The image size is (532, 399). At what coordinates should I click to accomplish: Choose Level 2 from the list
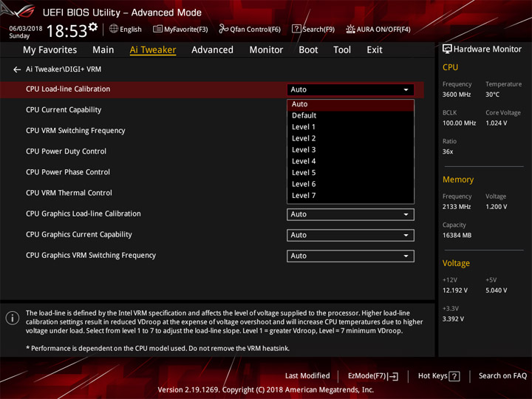(x=350, y=138)
